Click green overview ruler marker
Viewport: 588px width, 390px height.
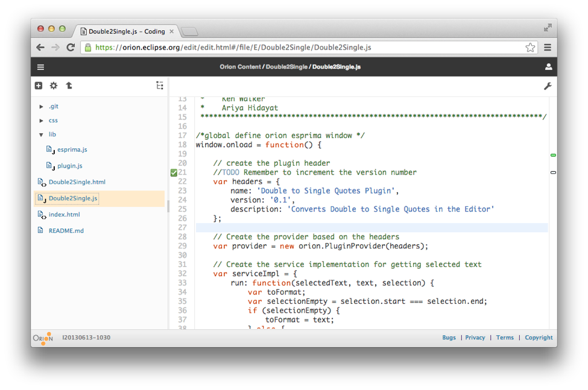[553, 155]
